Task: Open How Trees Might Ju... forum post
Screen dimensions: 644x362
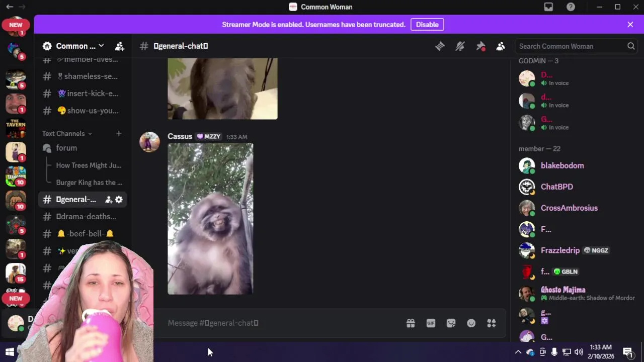Action: pyautogui.click(x=89, y=165)
